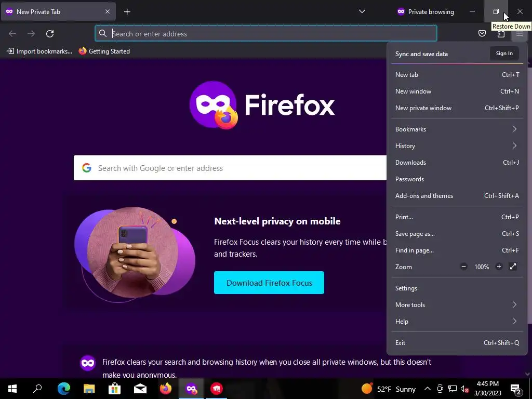The width and height of the screenshot is (532, 399).
Task: Open red app icon on taskbar
Action: 217,389
